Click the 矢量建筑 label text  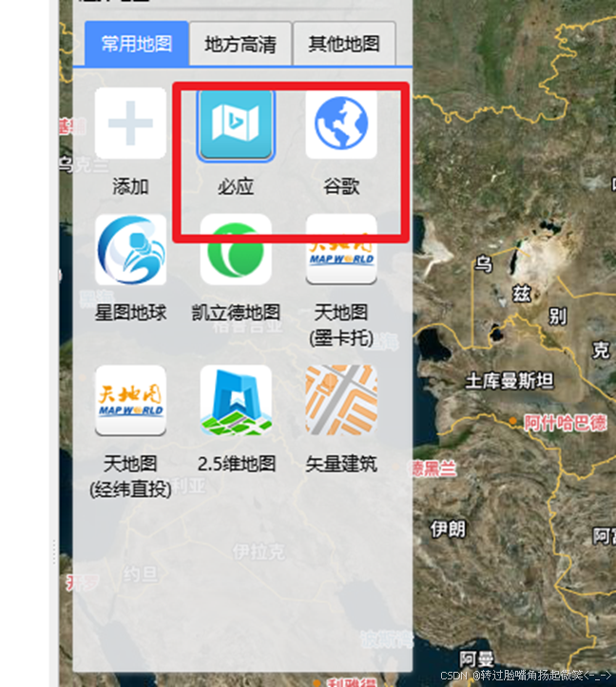tap(341, 464)
